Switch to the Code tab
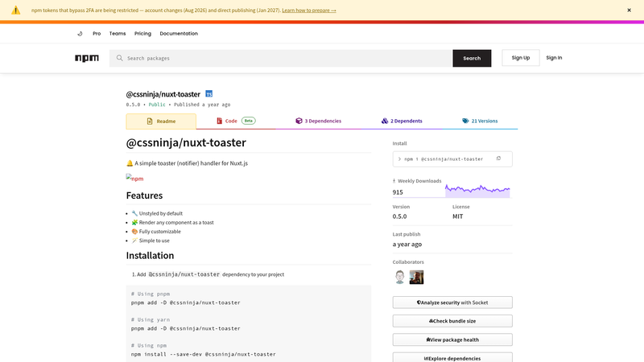 coord(236,121)
